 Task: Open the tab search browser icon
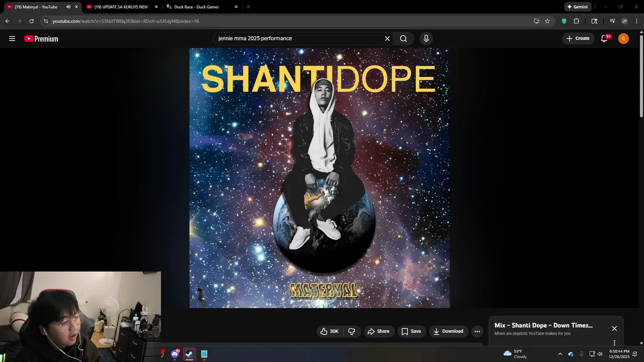click(594, 21)
